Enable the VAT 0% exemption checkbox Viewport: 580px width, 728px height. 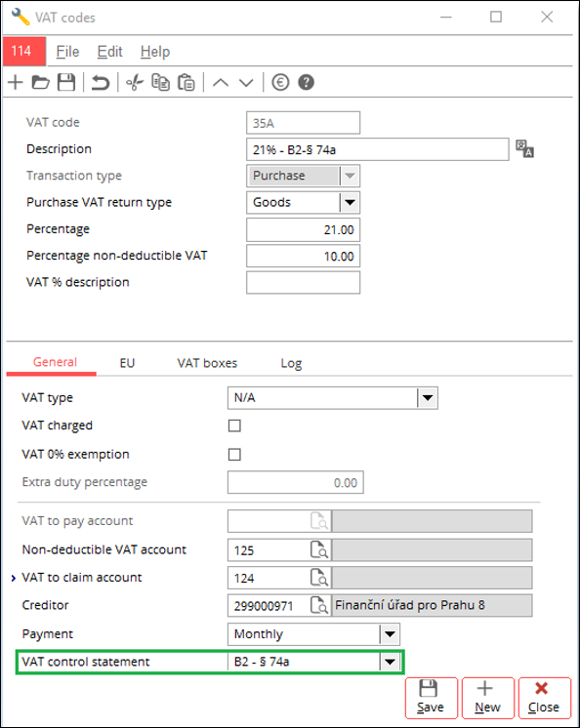[234, 454]
